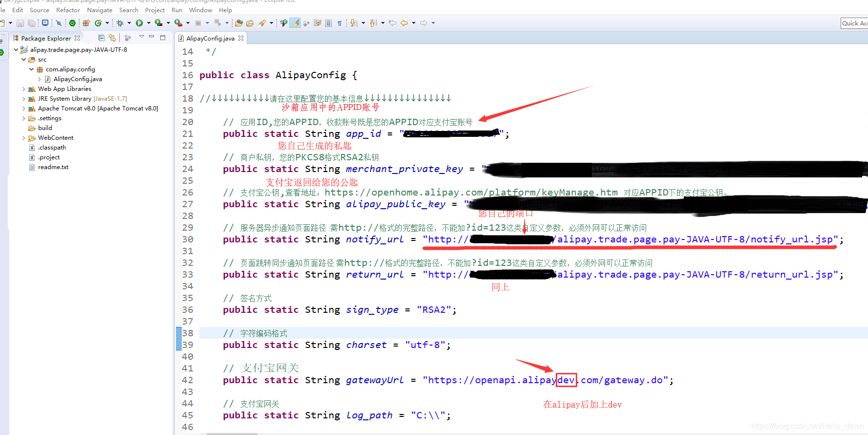
Task: Open the Run menu
Action: [x=177, y=10]
